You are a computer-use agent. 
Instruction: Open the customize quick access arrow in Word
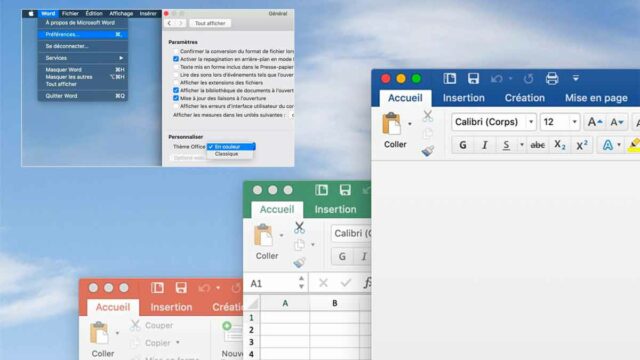pos(576,78)
